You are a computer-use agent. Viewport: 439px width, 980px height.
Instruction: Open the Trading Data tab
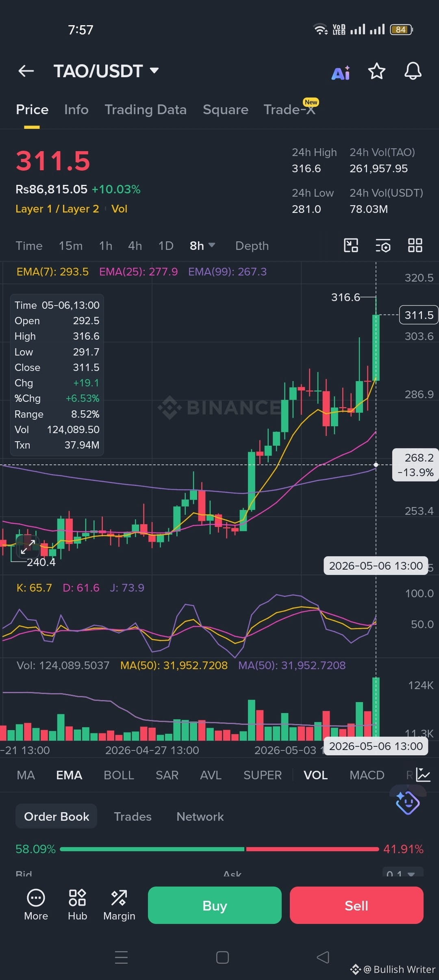[x=146, y=110]
